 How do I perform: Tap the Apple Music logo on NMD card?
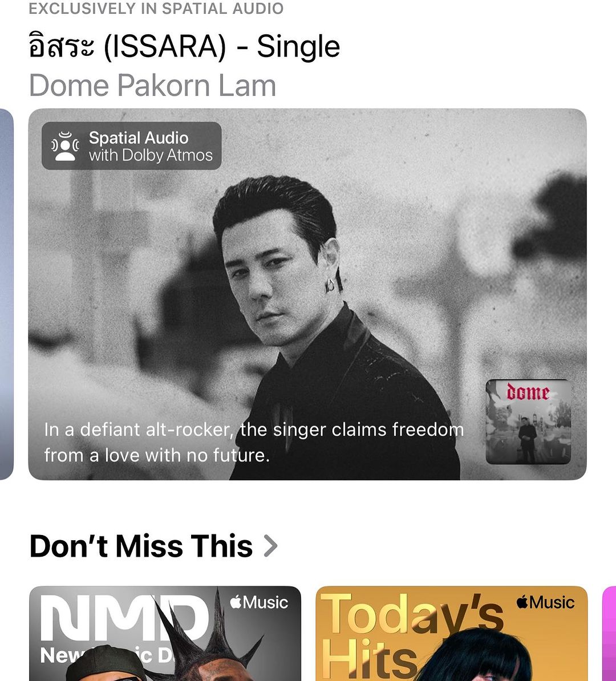pos(259,602)
